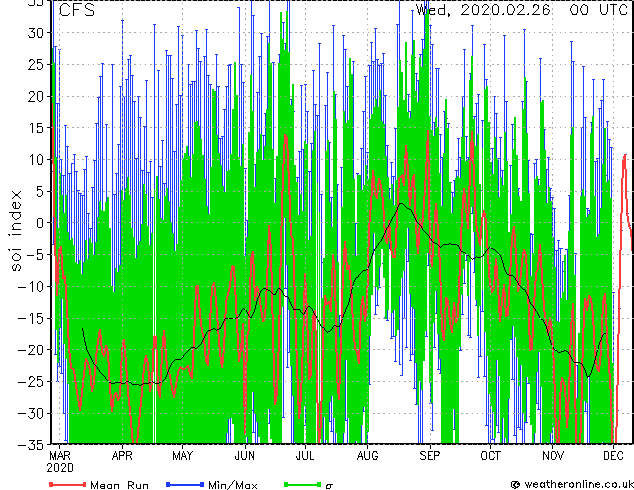Click the 'soi index' y-axis label
This screenshot has width=634, height=490.
click(x=15, y=231)
